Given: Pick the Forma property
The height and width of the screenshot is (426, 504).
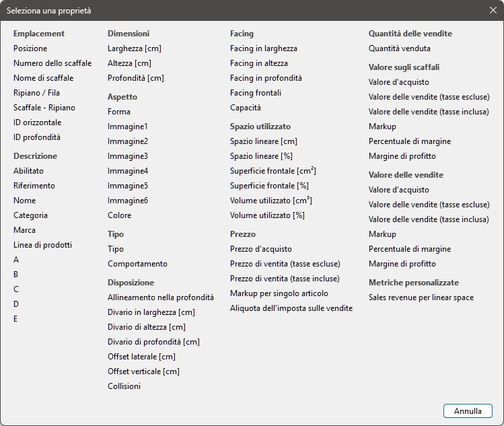Looking at the screenshot, I should 119,112.
